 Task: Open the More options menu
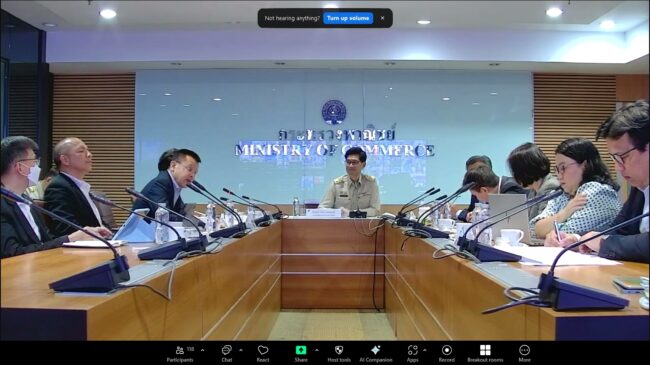click(524, 354)
